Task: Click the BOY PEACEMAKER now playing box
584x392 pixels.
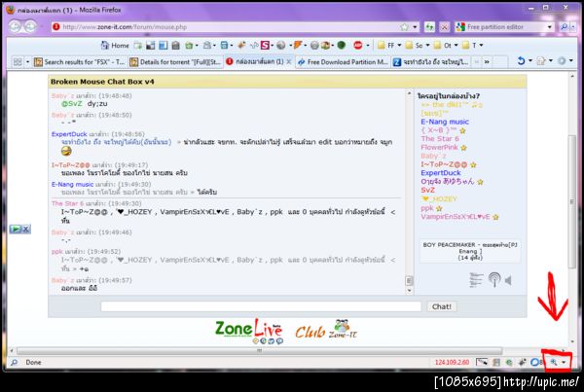Action: click(470, 251)
